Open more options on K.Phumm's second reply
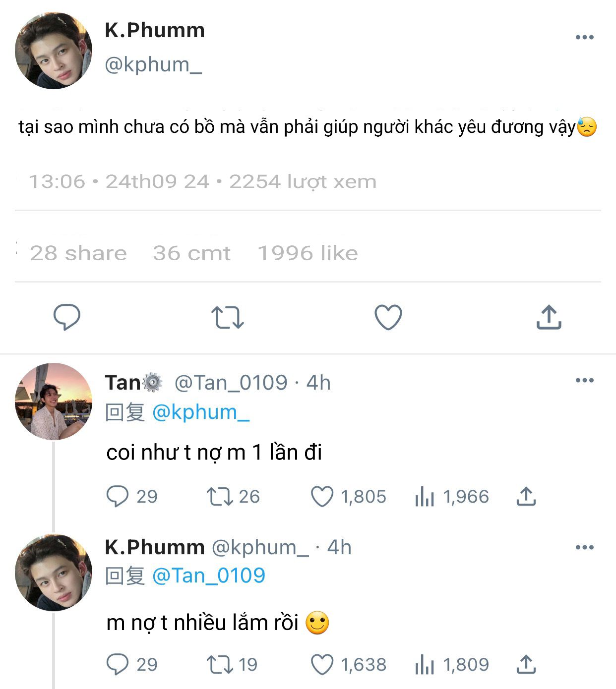The height and width of the screenshot is (689, 616). [584, 547]
